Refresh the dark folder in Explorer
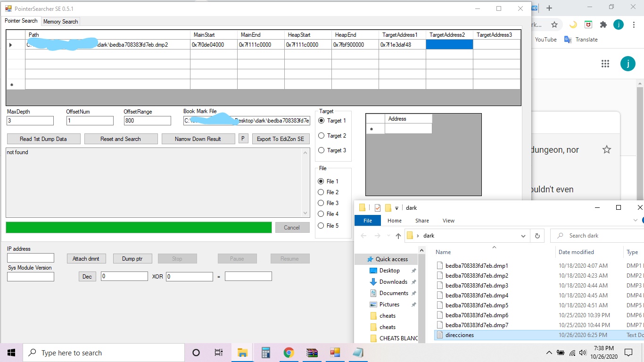Viewport: 644px width, 362px height. pyautogui.click(x=537, y=236)
